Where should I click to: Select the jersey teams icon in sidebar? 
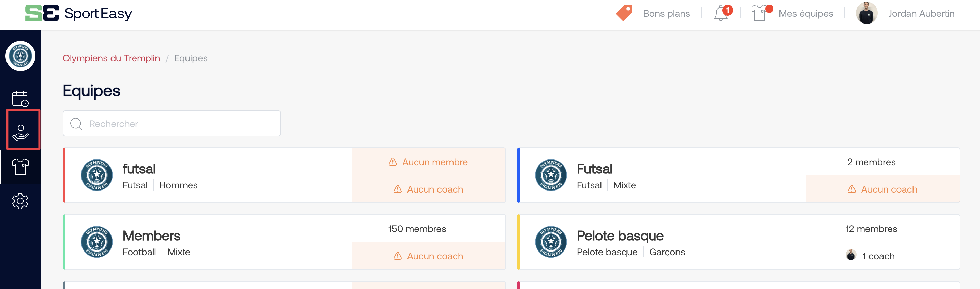20,167
